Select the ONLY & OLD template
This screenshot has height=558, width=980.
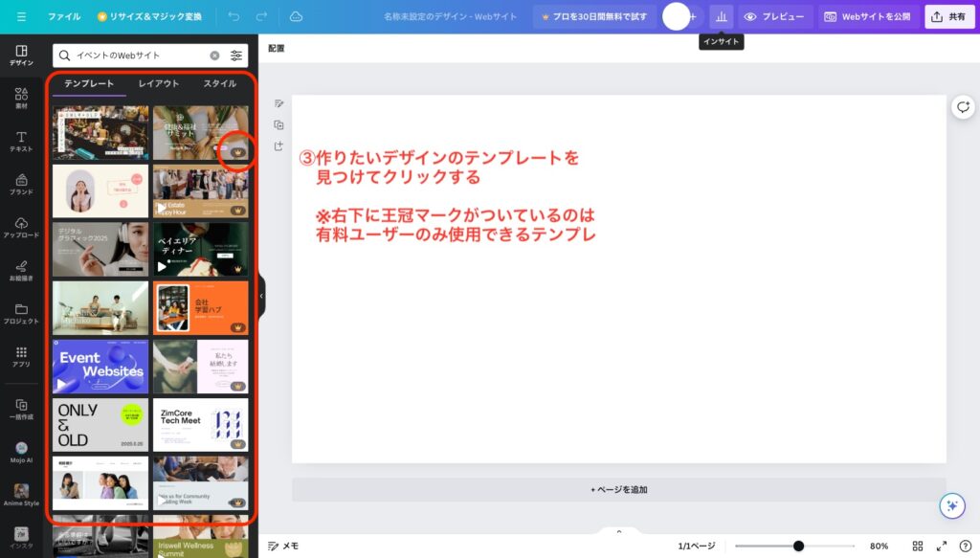(100, 425)
